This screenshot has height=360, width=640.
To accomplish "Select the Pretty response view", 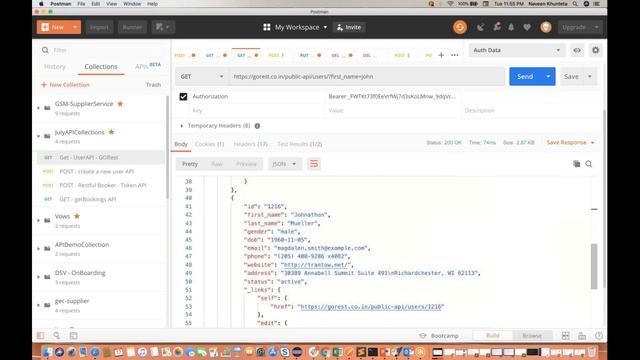I will point(190,164).
